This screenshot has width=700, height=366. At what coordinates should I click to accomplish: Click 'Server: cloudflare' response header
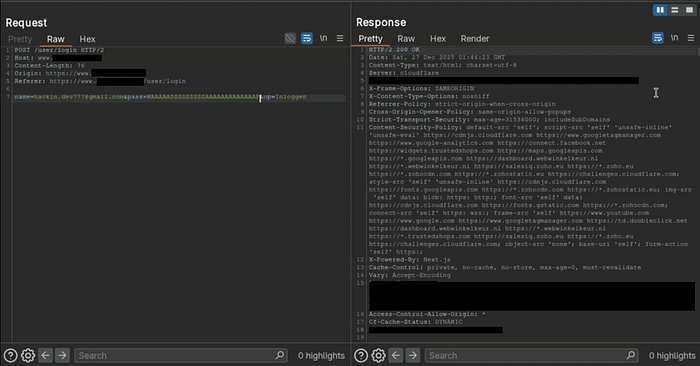[x=404, y=73]
